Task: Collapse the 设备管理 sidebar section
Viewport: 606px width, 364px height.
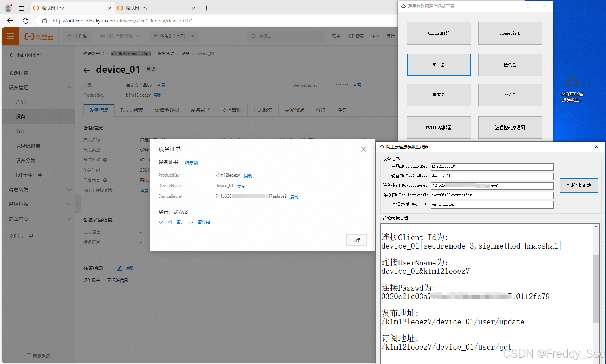Action: (x=69, y=87)
